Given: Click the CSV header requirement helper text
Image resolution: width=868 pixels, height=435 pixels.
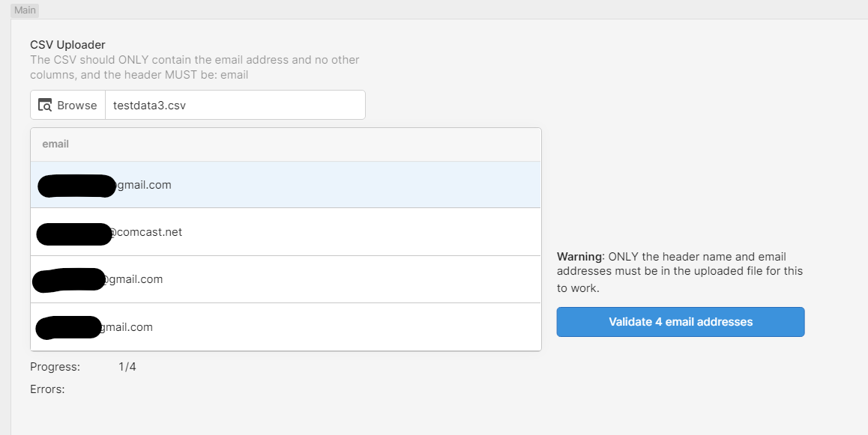Looking at the screenshot, I should coord(195,67).
